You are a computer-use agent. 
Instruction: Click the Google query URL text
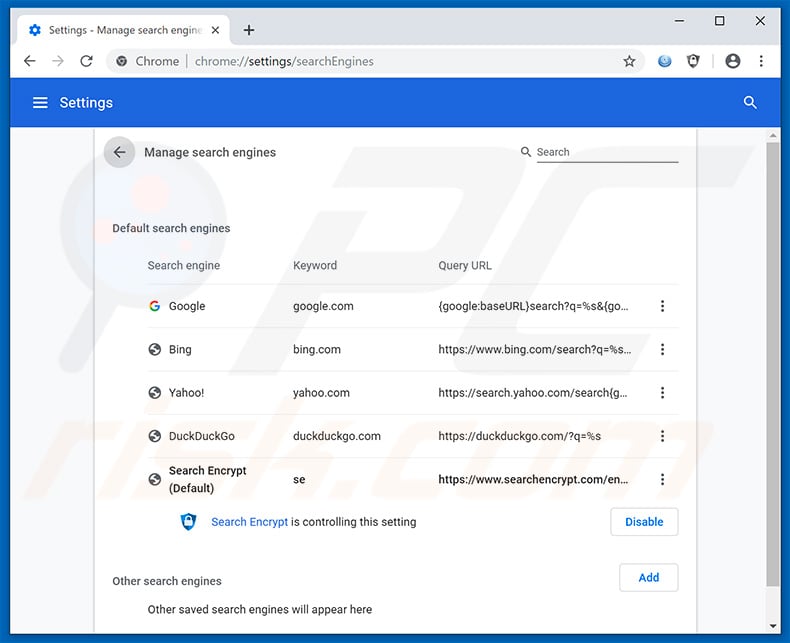pos(533,306)
